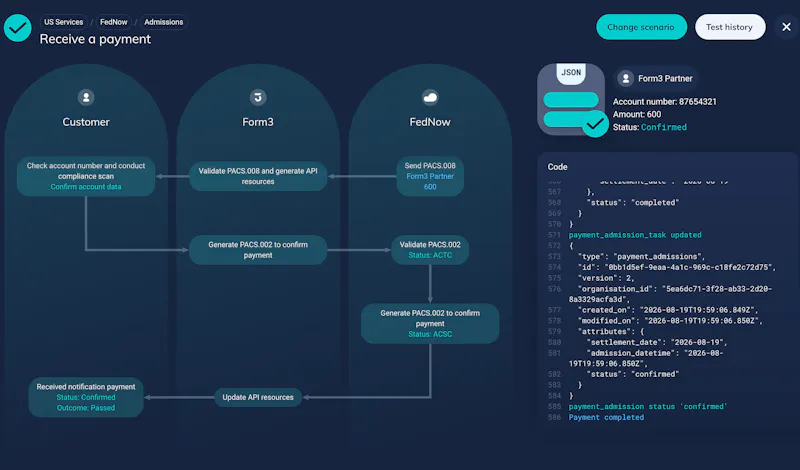Click the 'Receive a payment' title
This screenshot has width=800, height=470.
[95, 39]
